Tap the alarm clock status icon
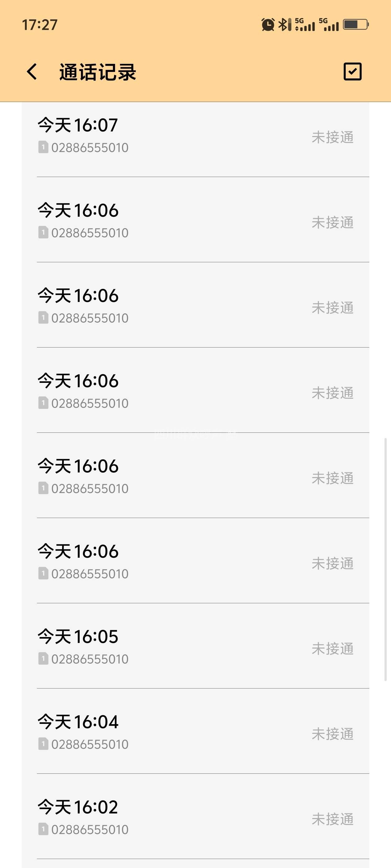Image resolution: width=391 pixels, height=868 pixels. click(x=268, y=24)
